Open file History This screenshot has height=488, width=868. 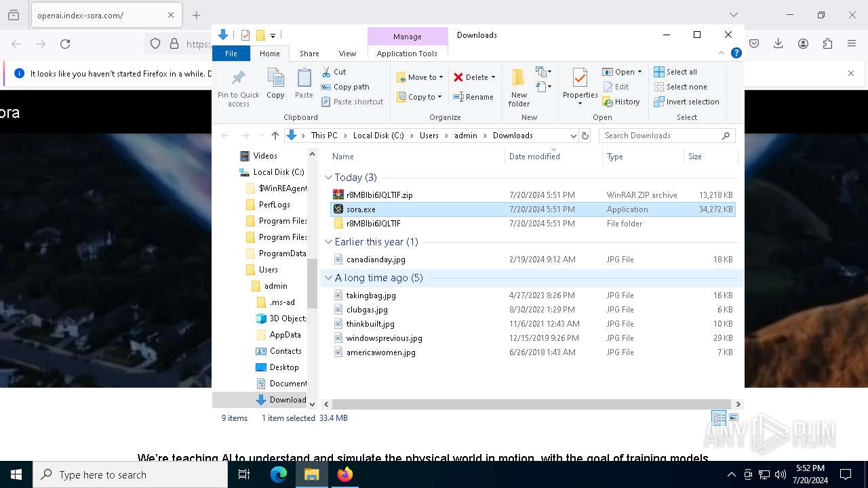621,102
